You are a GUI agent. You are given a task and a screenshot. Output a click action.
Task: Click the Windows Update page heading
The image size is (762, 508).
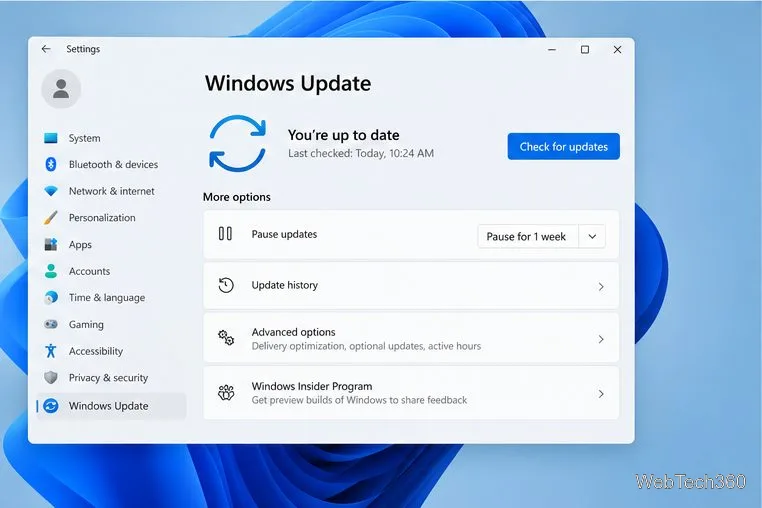pos(288,83)
